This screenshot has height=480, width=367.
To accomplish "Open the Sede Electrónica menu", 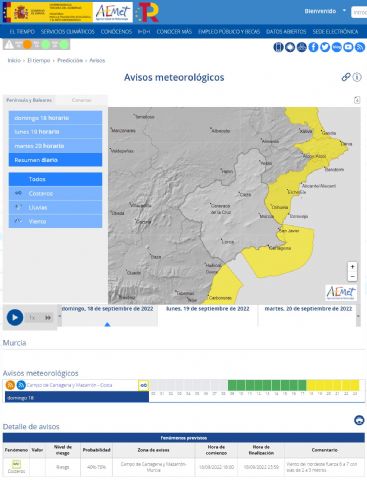I will (x=335, y=32).
